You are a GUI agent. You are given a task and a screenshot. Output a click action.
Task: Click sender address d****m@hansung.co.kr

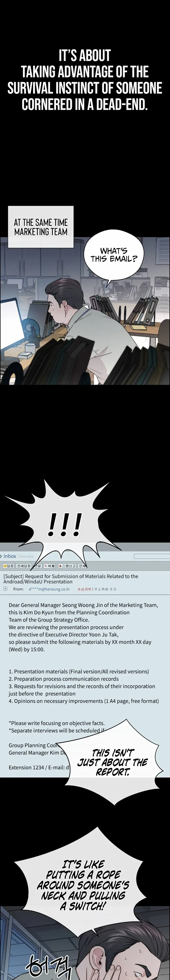[x=49, y=589]
